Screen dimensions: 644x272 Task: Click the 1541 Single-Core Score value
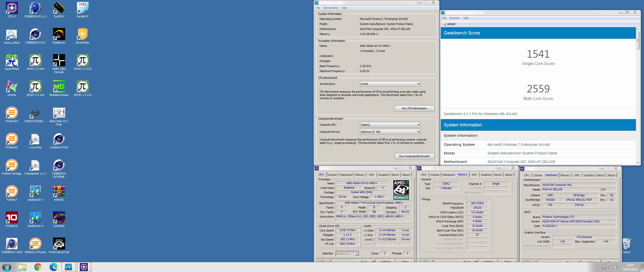tap(538, 54)
